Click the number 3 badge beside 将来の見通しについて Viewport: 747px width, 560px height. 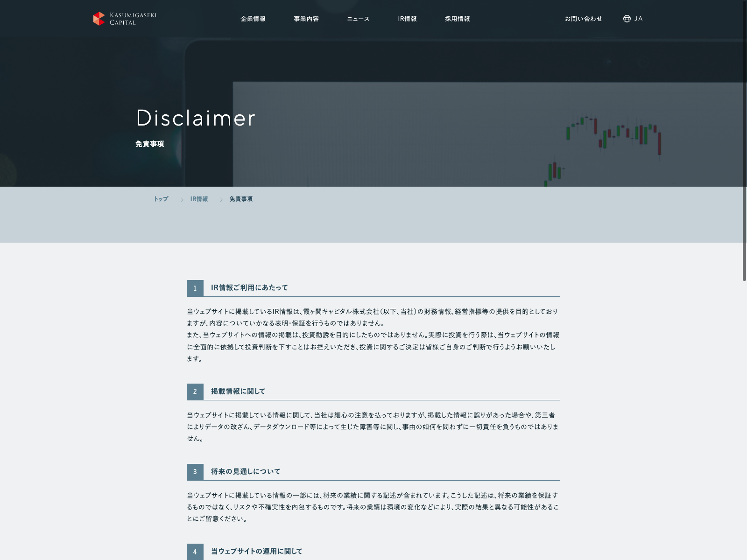(195, 472)
